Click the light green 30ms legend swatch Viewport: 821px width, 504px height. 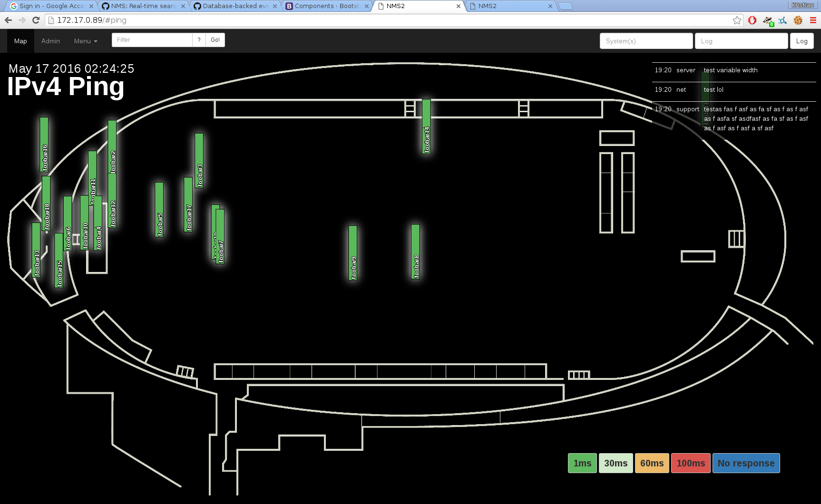point(616,463)
